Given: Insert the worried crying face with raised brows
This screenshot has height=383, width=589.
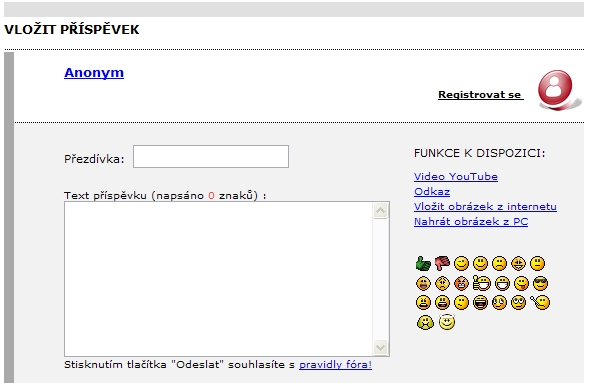Looking at the screenshot, I should coord(443,283).
